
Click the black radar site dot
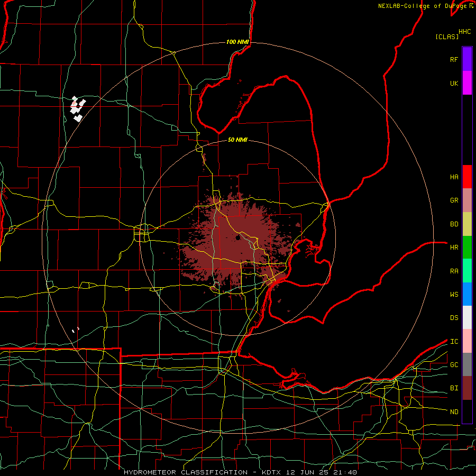coord(239,237)
